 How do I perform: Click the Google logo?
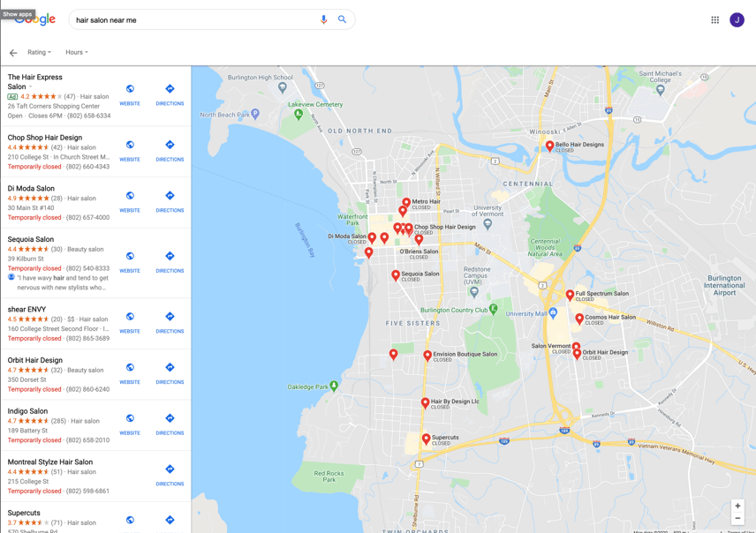click(x=35, y=19)
